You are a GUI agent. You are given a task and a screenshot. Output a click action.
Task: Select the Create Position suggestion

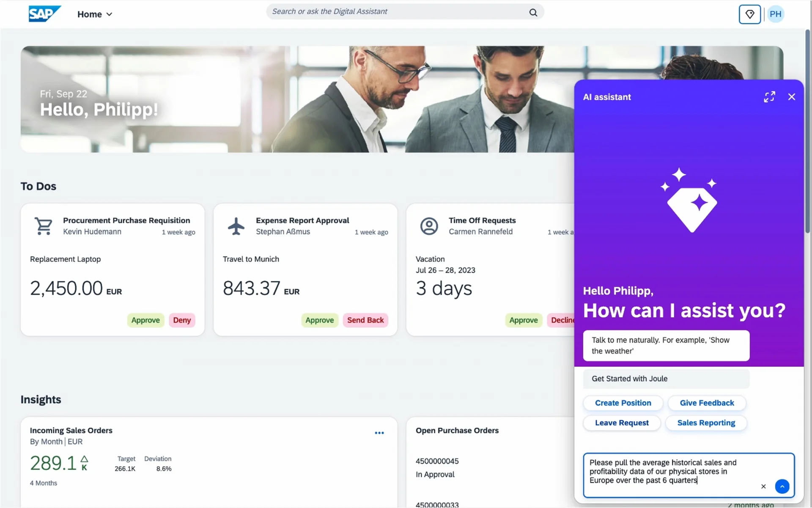click(623, 403)
